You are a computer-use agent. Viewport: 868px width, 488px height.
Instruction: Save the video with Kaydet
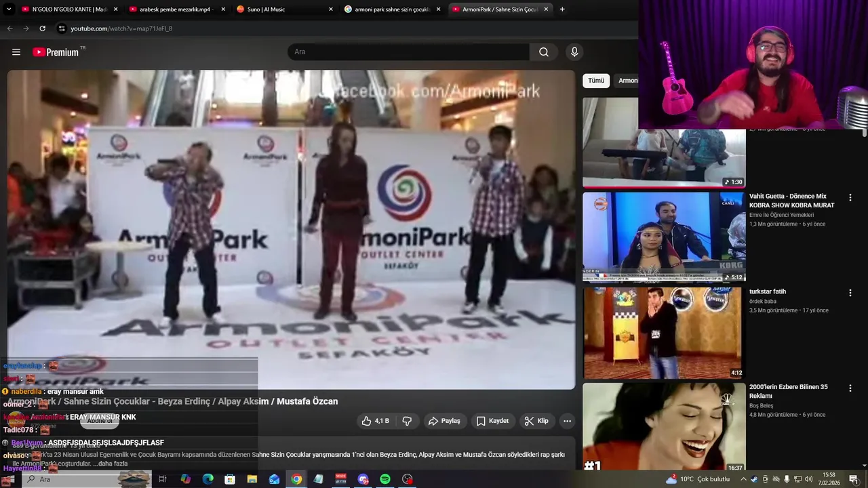(492, 421)
